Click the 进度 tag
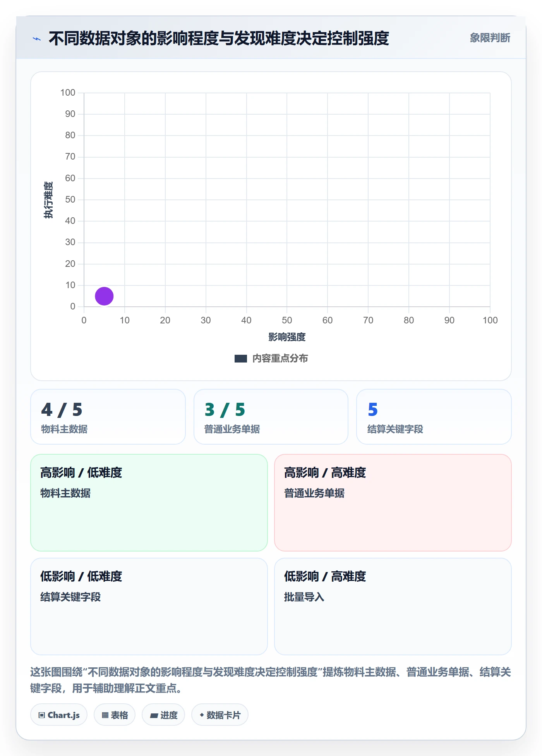Screen dimensions: 542x756 point(163,715)
